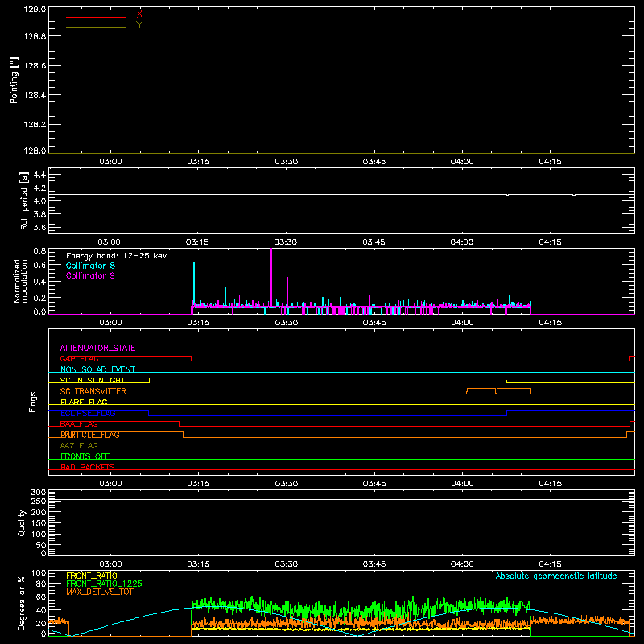Click the 250 quality tick label
This screenshot has height=644, width=644.
click(x=38, y=501)
